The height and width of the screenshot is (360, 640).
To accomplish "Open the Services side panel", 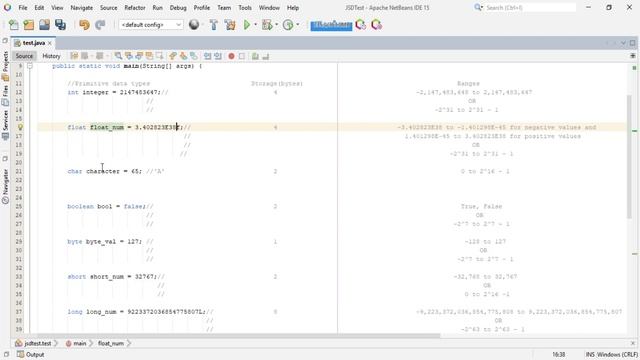I will tap(5, 124).
